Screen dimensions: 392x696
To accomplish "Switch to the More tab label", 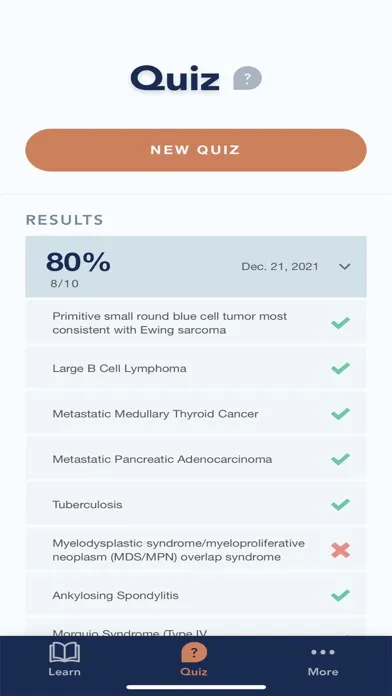I will (x=323, y=672).
